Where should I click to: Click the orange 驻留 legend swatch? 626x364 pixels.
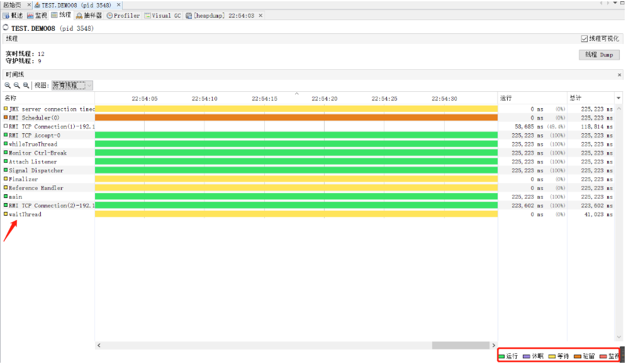point(578,356)
